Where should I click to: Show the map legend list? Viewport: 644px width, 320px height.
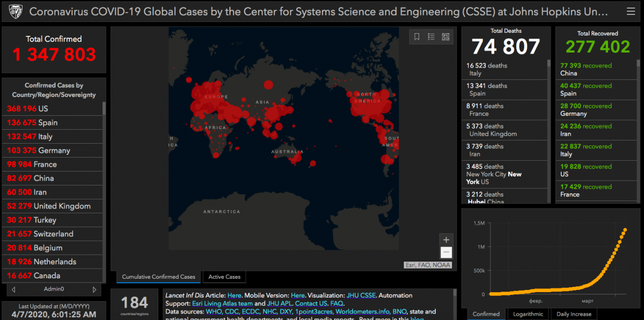pos(431,36)
